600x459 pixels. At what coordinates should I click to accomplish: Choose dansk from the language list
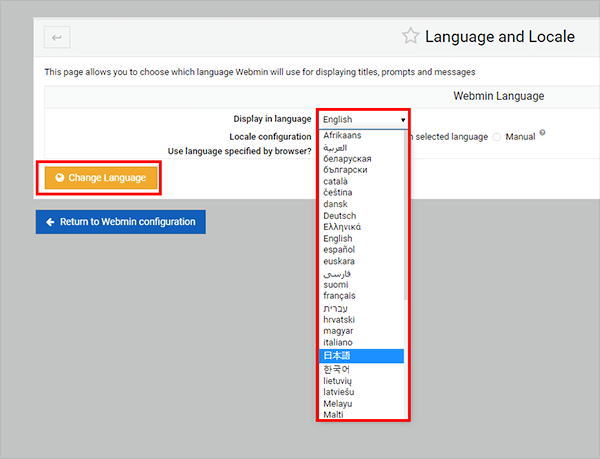click(362, 204)
